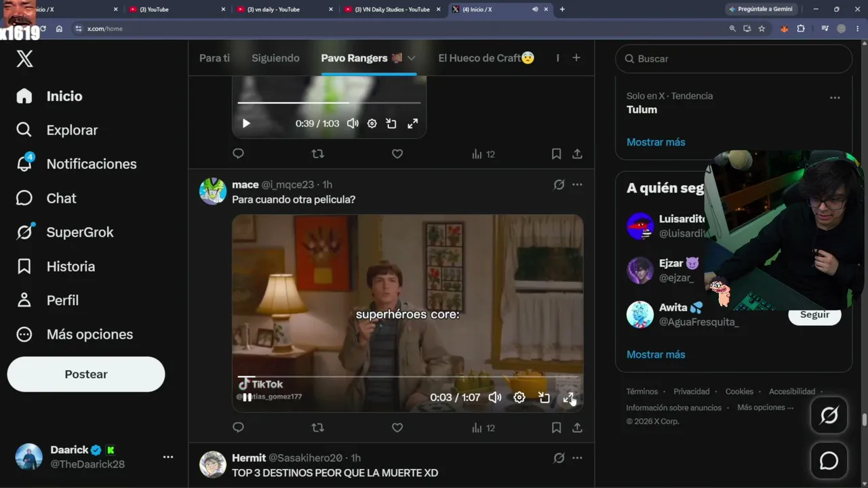Open settings gear of superhéroes core video
The width and height of the screenshot is (868, 488).
tap(519, 397)
